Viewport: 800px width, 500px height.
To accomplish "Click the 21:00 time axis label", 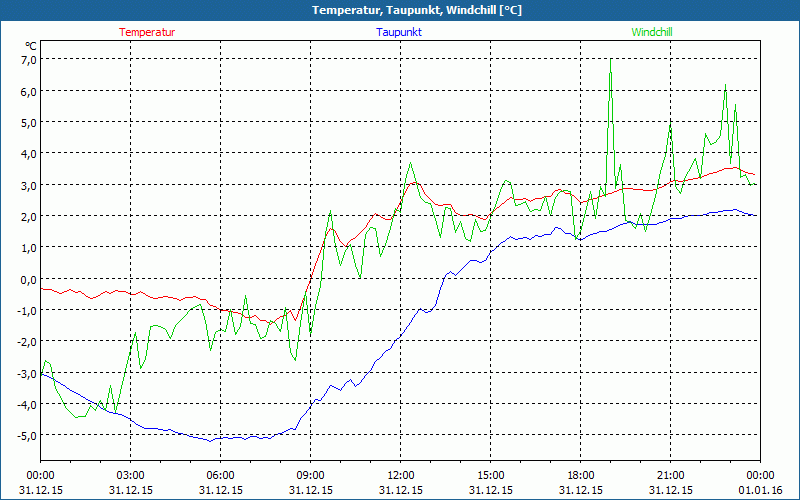I will (670, 476).
